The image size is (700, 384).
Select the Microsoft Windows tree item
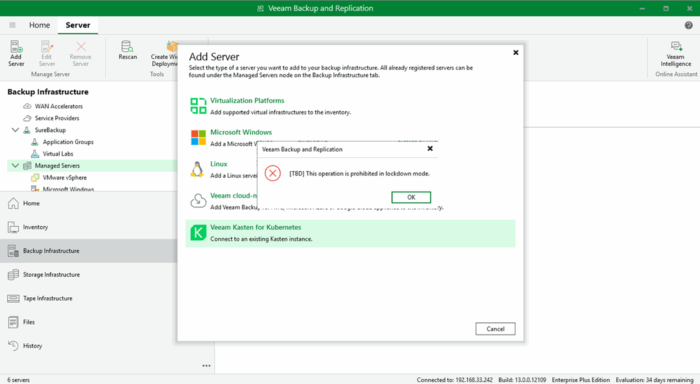coord(68,189)
